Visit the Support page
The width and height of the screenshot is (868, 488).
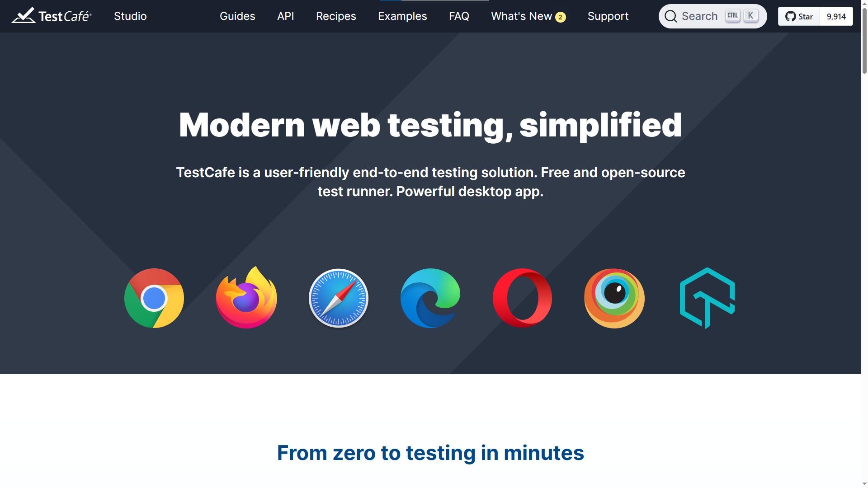point(608,16)
